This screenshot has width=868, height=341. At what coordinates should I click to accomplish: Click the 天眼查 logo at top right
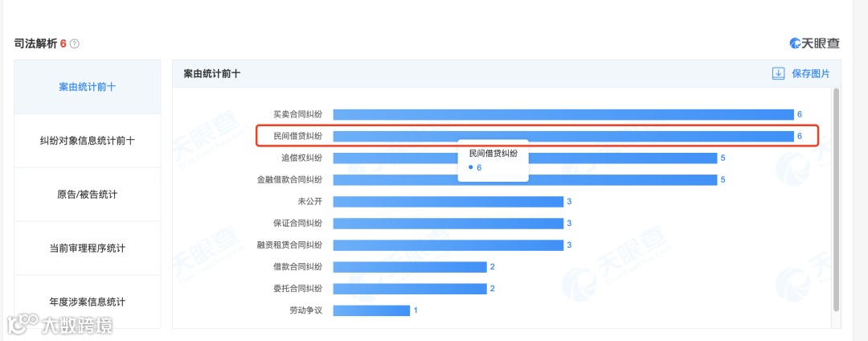pyautogui.click(x=815, y=43)
